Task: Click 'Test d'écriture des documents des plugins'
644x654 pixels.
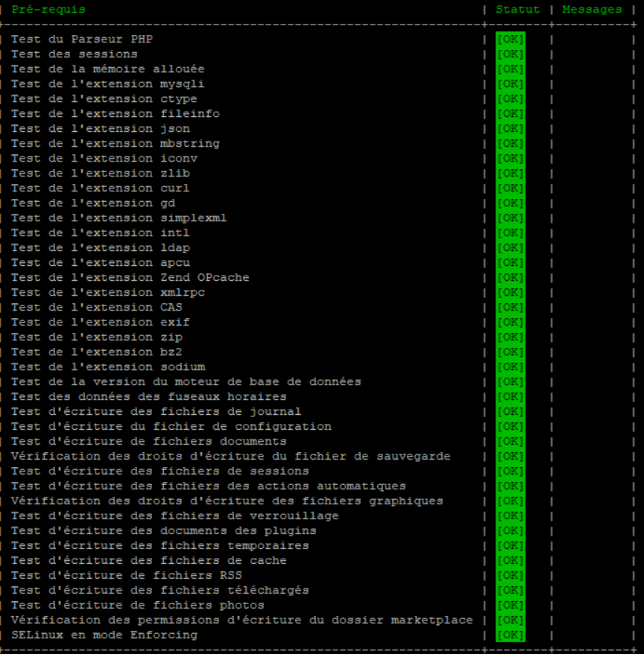Action: coord(163,530)
